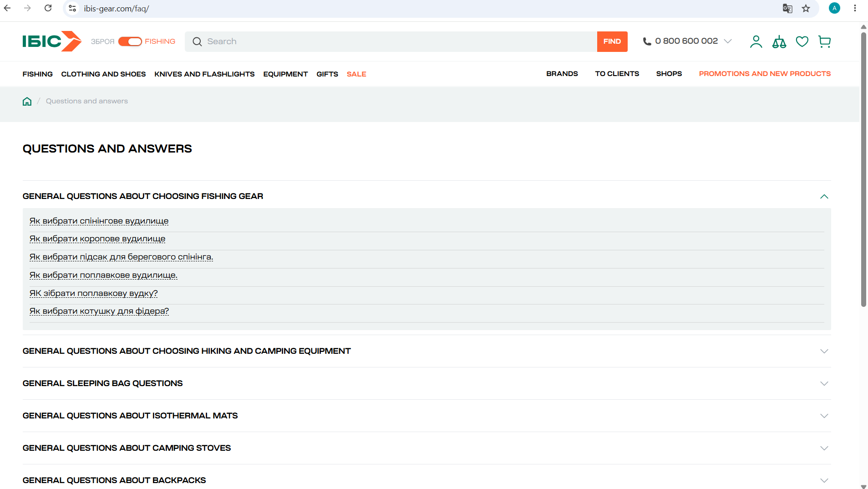Open the product comparison scales icon
The width and height of the screenshot is (868, 489).
pyautogui.click(x=779, y=42)
